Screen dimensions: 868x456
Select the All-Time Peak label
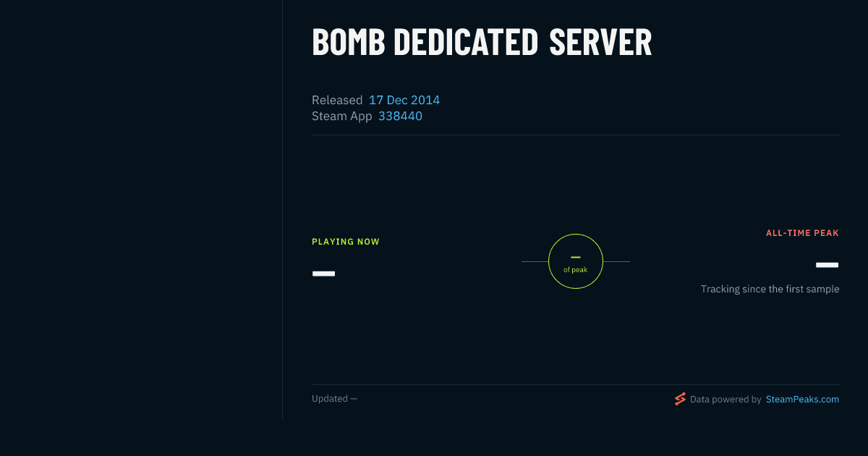803,233
